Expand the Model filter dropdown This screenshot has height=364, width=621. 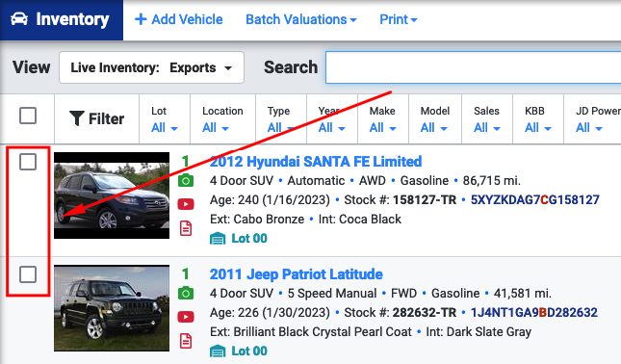[433, 128]
